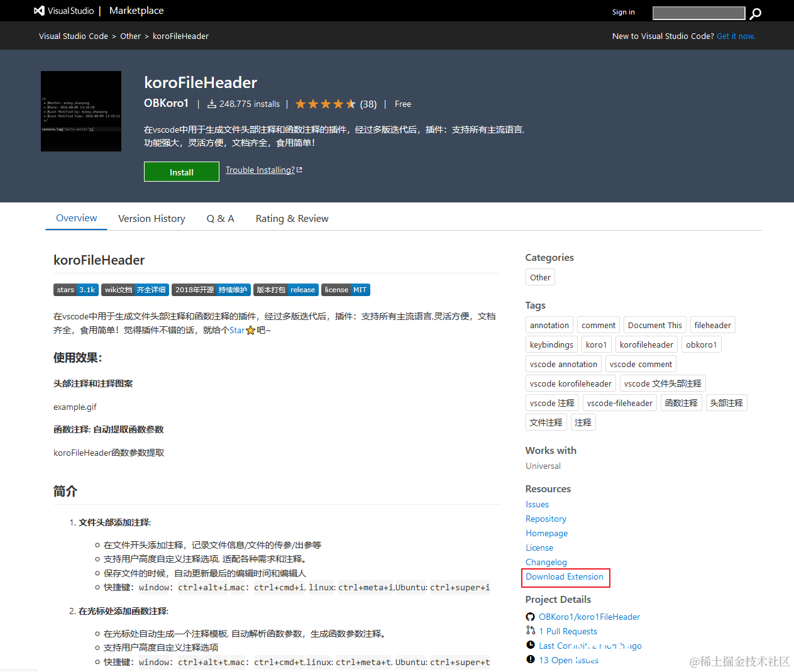
Task: Click the clock icon beside Last Commit
Action: [x=531, y=645]
